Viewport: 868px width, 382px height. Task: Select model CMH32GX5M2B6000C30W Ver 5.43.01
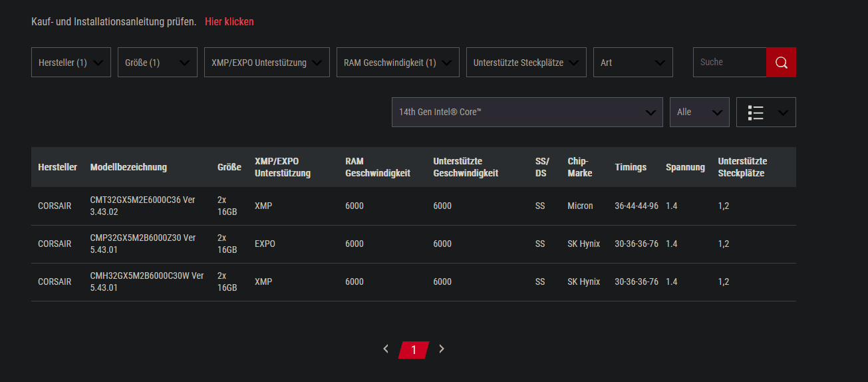click(x=147, y=282)
